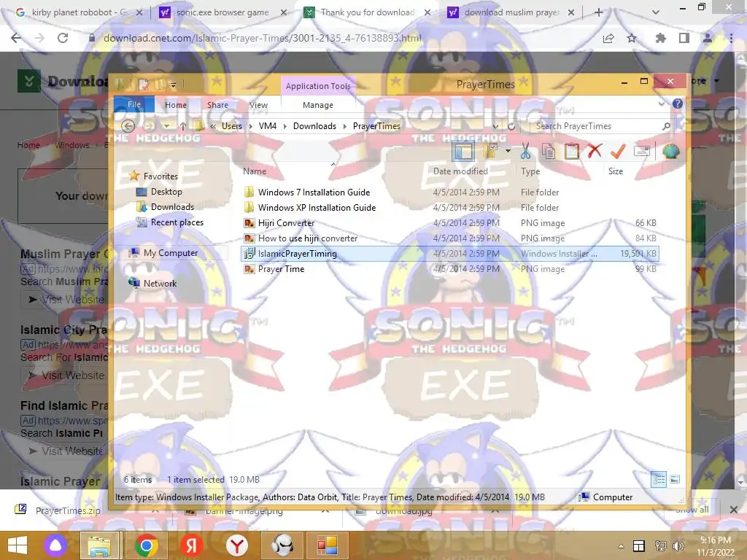This screenshot has width=747, height=560.
Task: Select the IslamicPrayerTiming installer file
Action: click(449, 254)
